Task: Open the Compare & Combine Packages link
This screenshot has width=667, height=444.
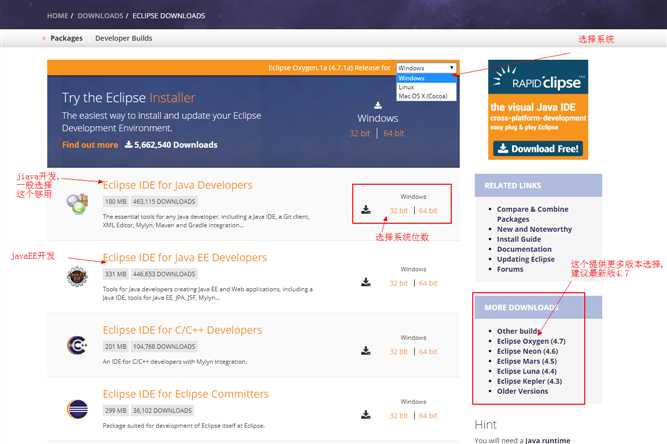Action: [533, 214]
